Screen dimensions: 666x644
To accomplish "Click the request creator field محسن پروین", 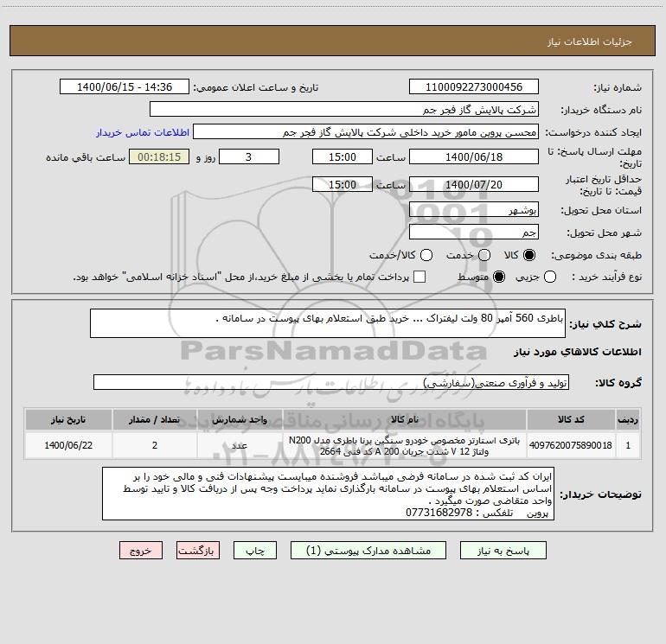I will 366,132.
